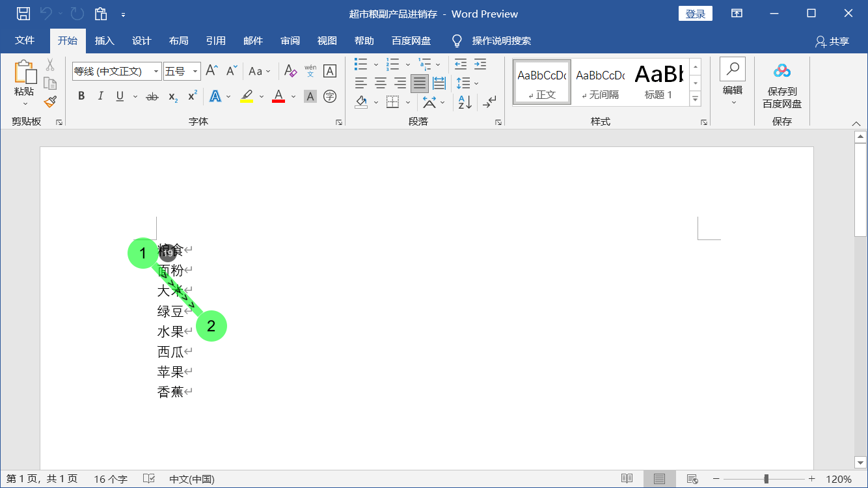
Task: Open the font size dropdown (五号)
Action: pyautogui.click(x=195, y=72)
